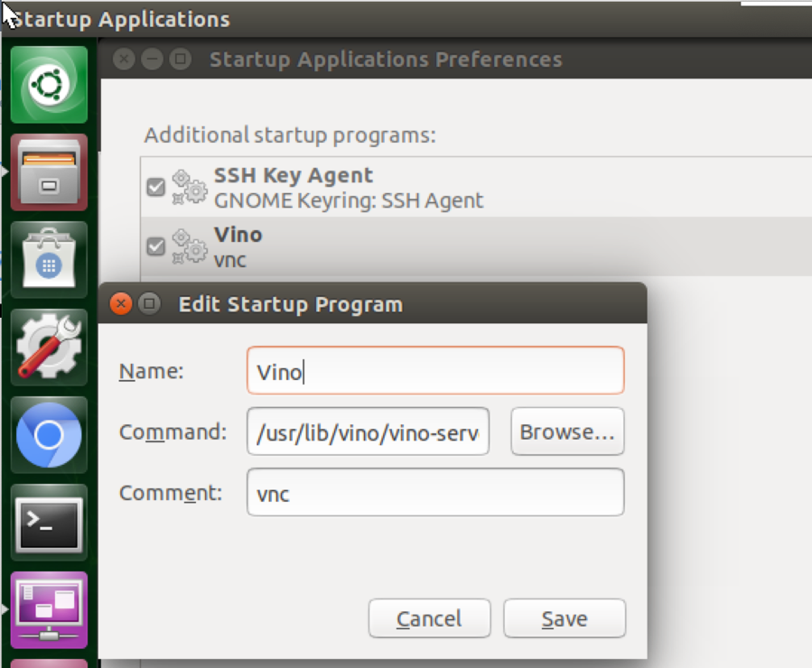Select the SSH Key Agent entry title
812x668 pixels.
(x=294, y=175)
